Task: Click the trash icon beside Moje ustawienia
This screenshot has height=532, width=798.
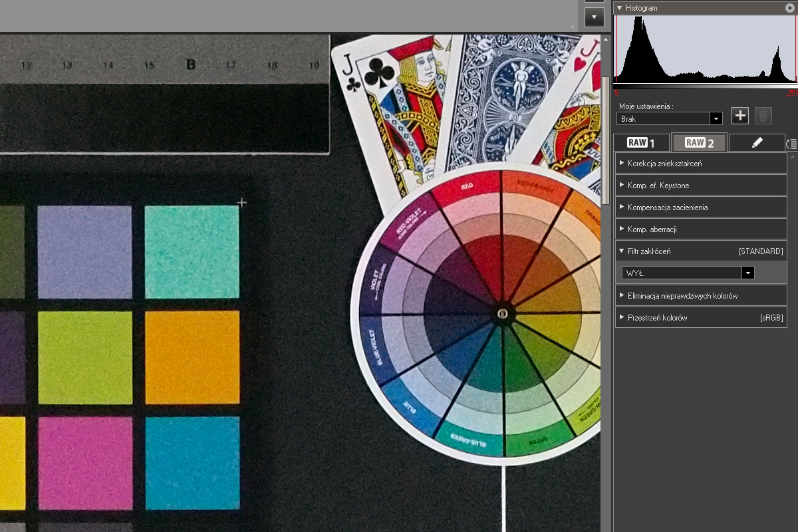Action: [763, 116]
